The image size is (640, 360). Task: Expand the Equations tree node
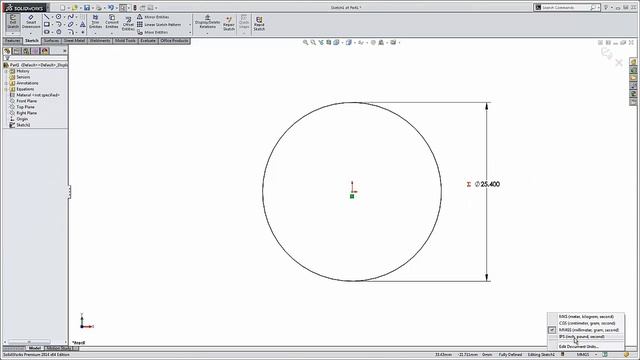tap(6, 89)
